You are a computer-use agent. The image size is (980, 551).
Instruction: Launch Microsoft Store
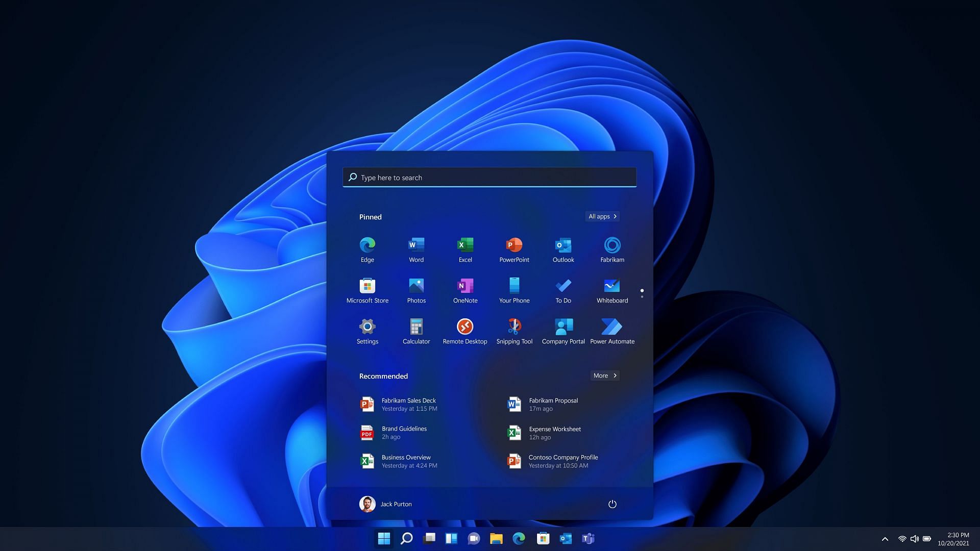click(367, 285)
